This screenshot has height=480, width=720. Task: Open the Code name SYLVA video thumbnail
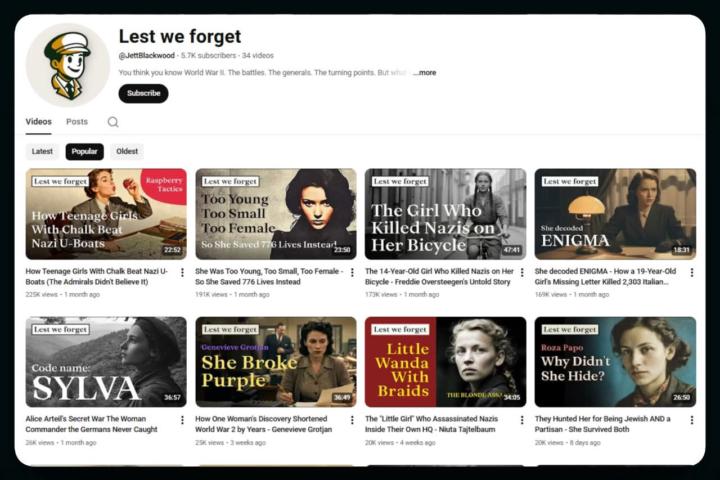(x=106, y=362)
